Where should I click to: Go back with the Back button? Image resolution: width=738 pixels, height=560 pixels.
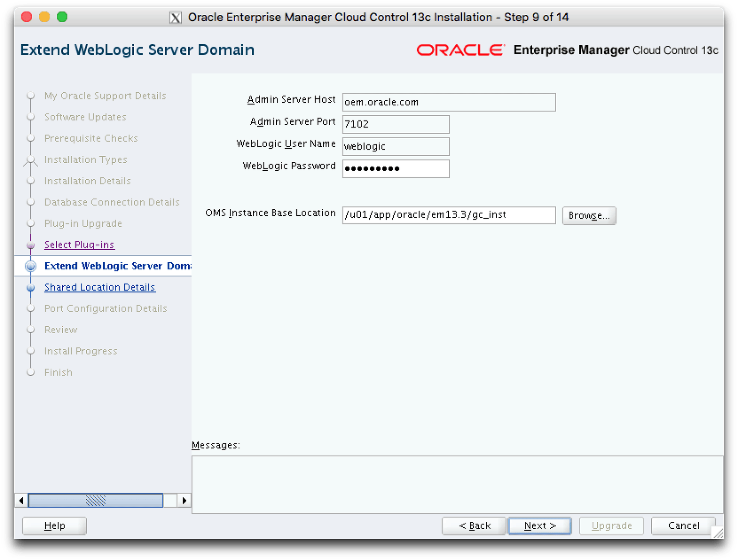click(474, 526)
